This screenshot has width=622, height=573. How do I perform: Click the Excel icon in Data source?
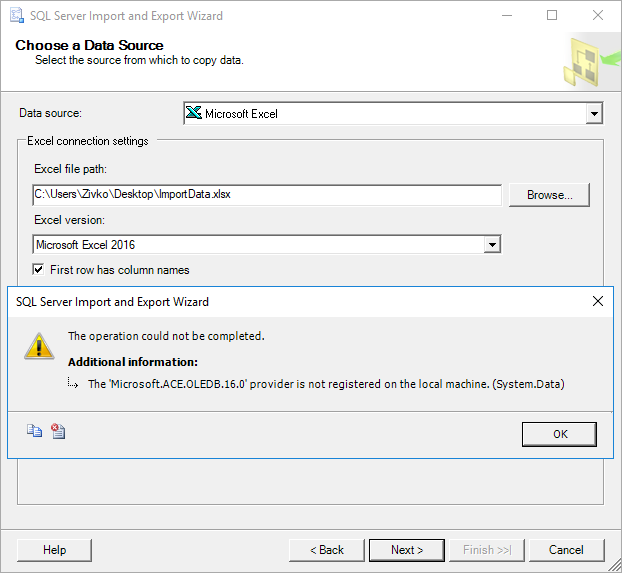coord(194,113)
